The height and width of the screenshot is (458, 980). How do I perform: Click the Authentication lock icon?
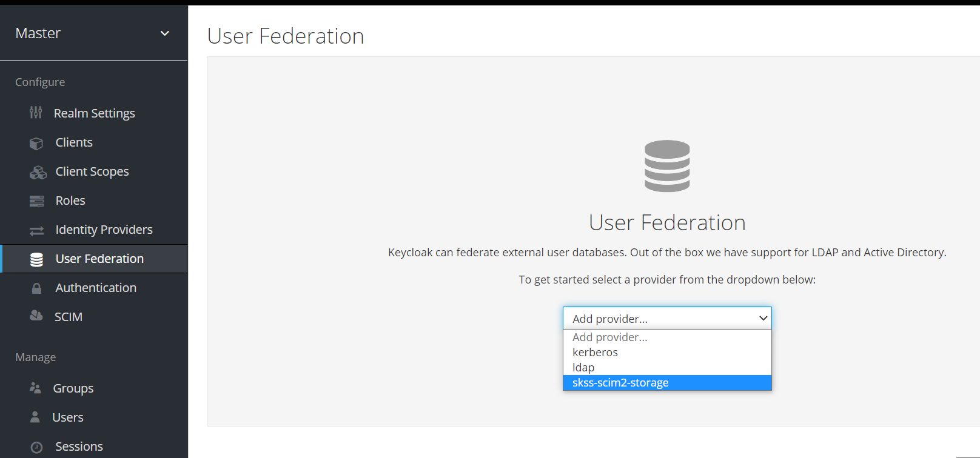point(36,288)
